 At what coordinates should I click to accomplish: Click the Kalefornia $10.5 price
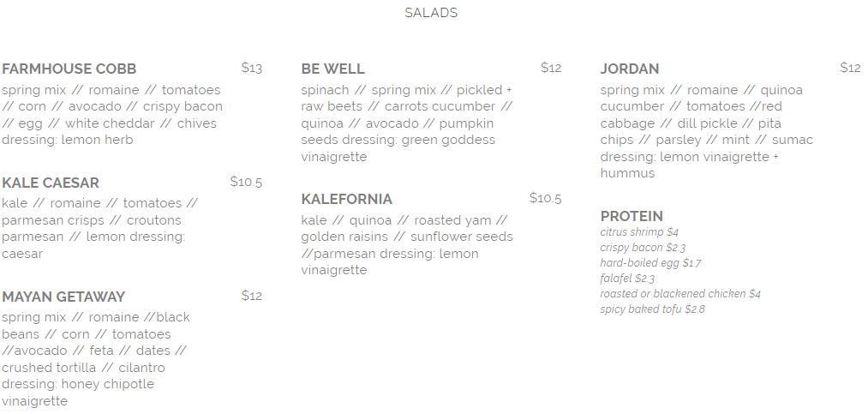coord(545,198)
